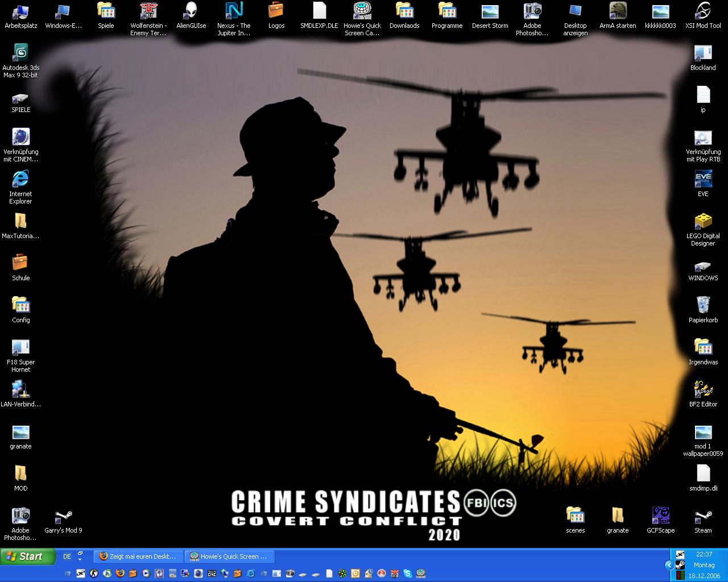Select the smdimp.dli file
Image resolution: width=728 pixels, height=582 pixels.
[703, 479]
